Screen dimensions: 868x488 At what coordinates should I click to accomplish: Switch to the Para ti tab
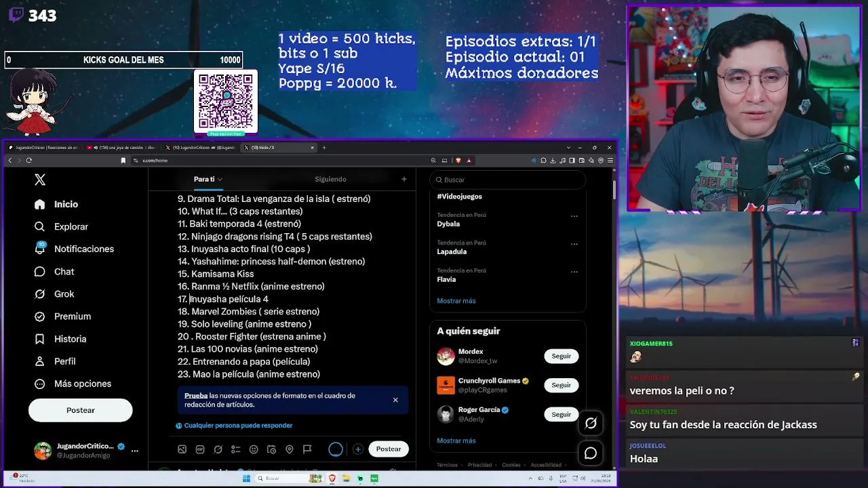208,179
